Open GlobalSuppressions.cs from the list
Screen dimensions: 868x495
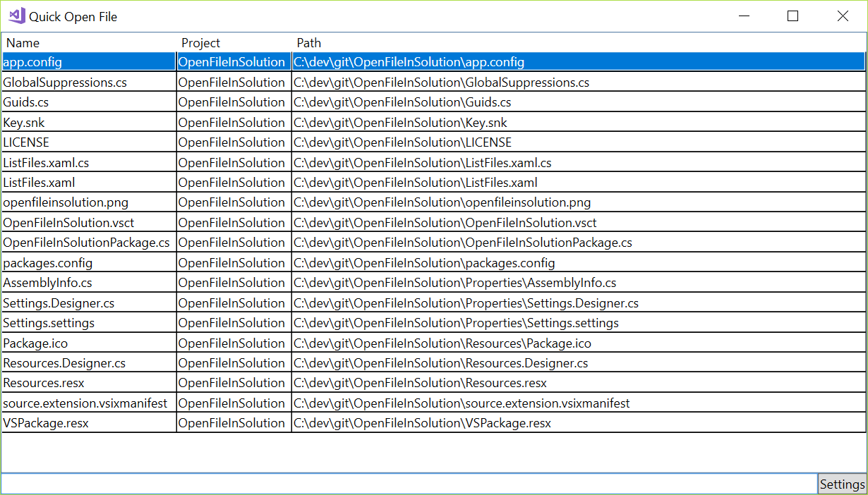click(85, 82)
